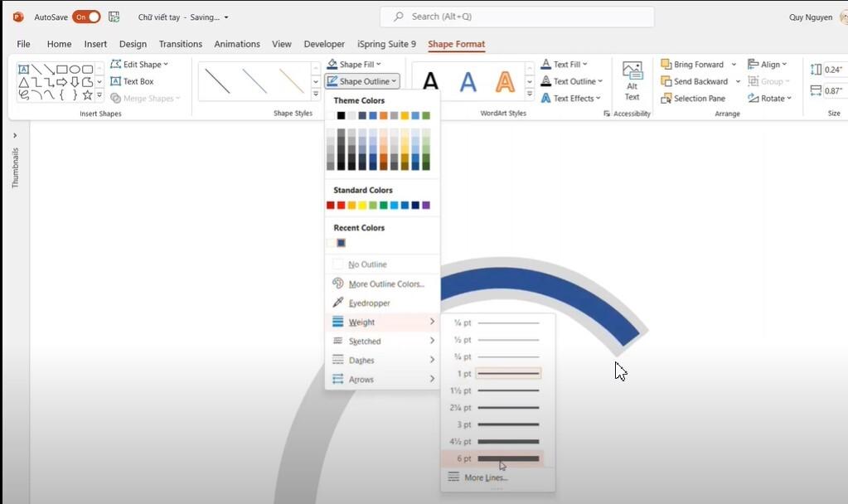Switch to the Animations ribbon tab
The width and height of the screenshot is (848, 504).
coord(237,44)
